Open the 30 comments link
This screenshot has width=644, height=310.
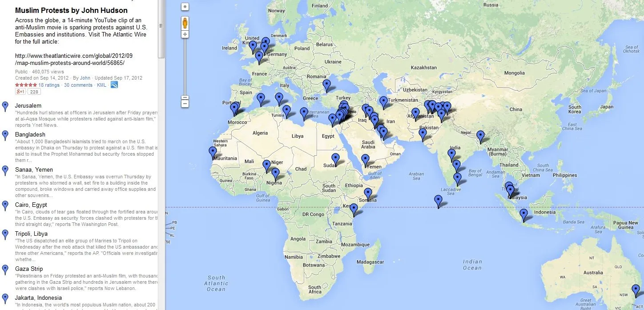(x=78, y=85)
